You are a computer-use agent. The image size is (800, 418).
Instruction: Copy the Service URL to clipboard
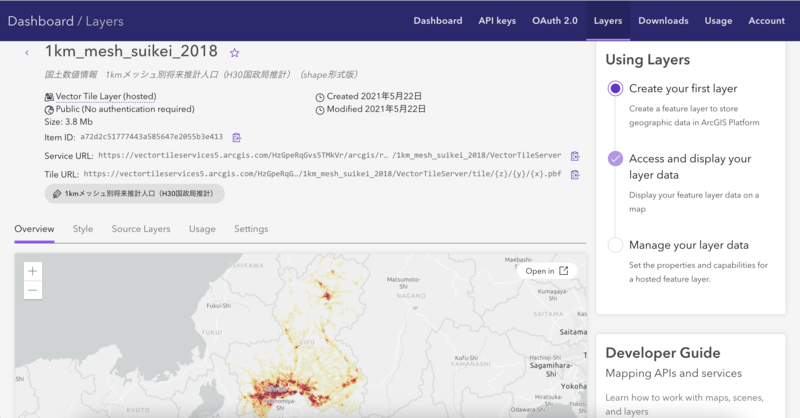point(575,156)
